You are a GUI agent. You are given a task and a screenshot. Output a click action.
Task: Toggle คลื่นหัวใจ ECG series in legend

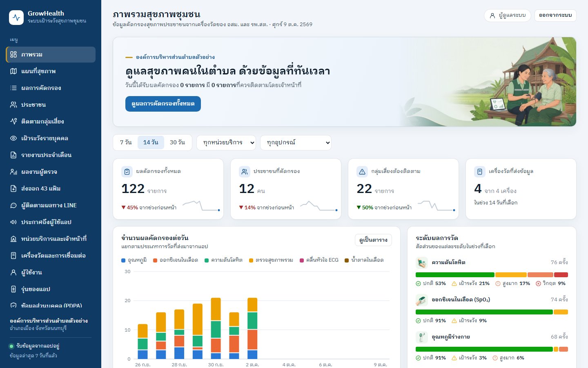click(x=319, y=260)
